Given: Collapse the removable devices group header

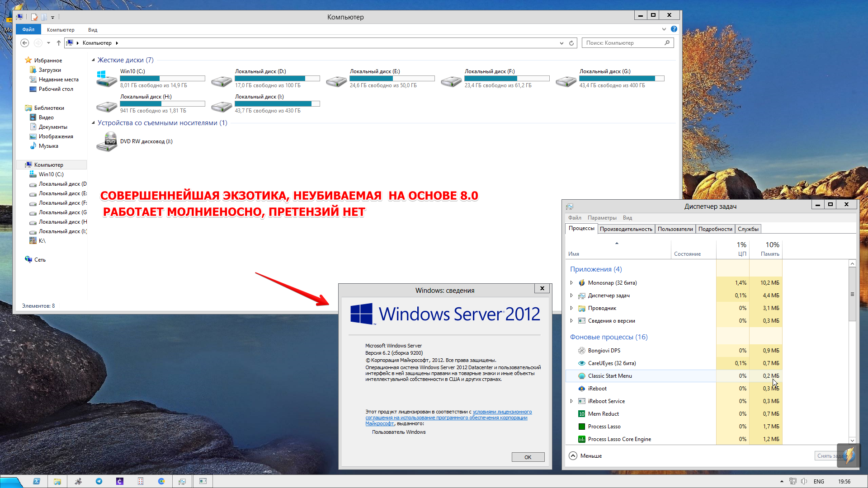Looking at the screenshot, I should pyautogui.click(x=93, y=123).
